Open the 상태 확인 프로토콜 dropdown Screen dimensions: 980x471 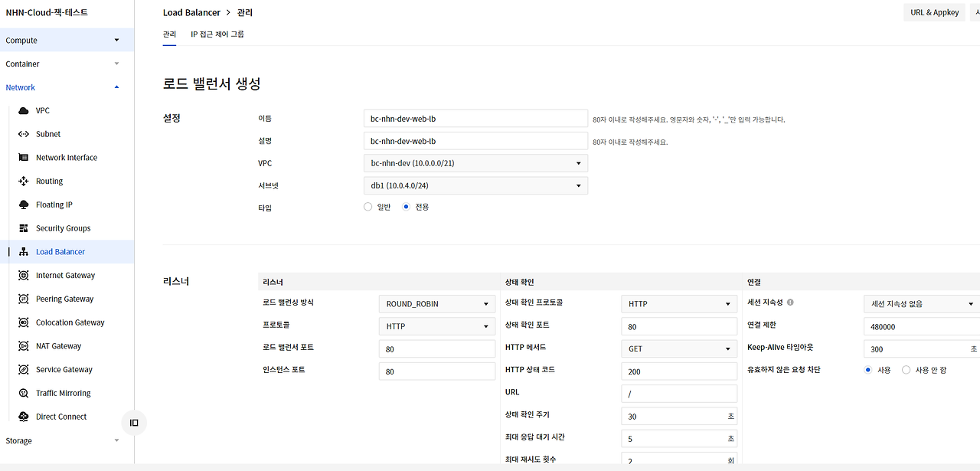click(x=678, y=303)
